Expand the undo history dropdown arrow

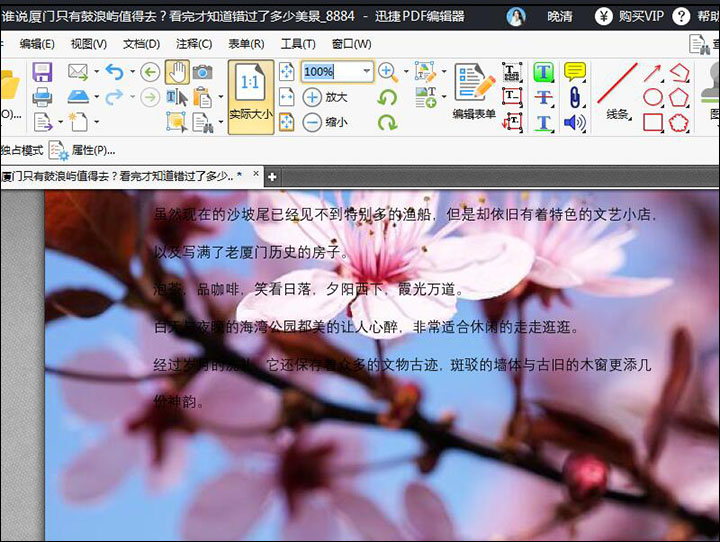(131, 72)
